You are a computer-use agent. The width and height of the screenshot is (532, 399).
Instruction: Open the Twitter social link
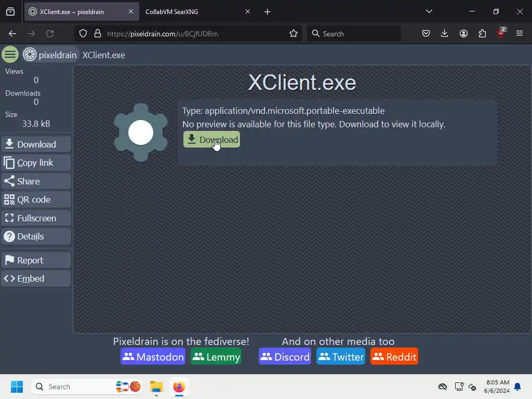[x=341, y=356]
